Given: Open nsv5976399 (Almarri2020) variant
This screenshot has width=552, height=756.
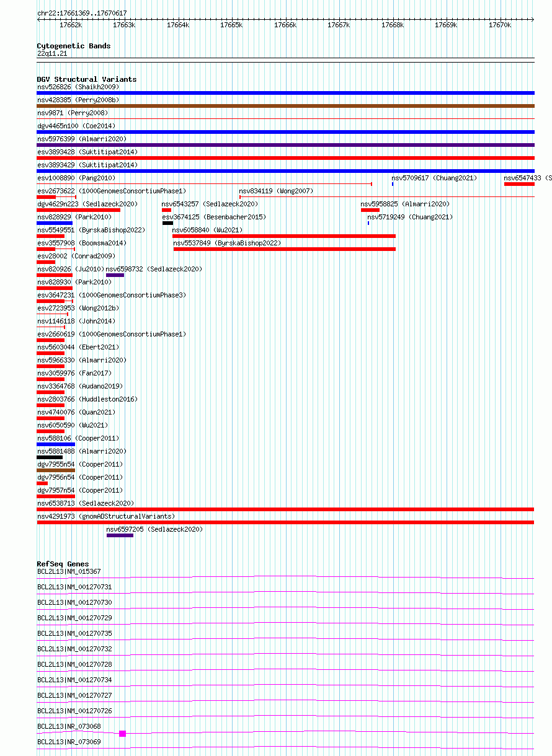Looking at the screenshot, I should pyautogui.click(x=81, y=139).
